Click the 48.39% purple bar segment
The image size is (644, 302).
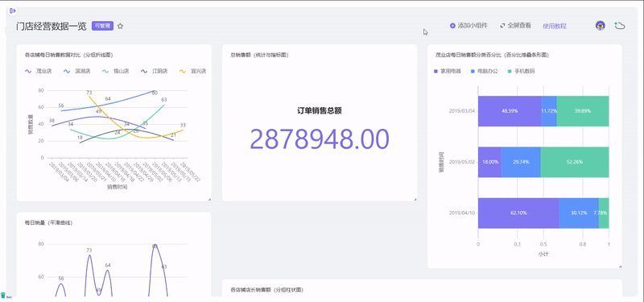tap(510, 111)
